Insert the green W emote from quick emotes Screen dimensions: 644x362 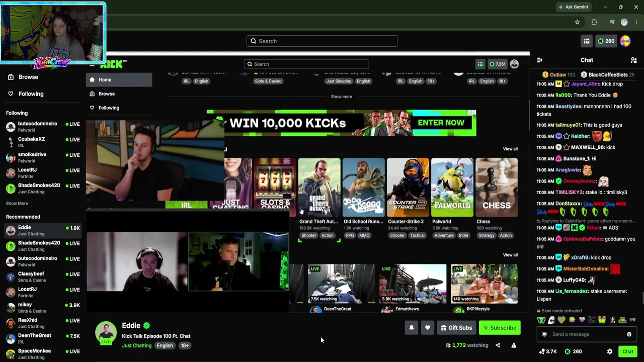pos(541,320)
